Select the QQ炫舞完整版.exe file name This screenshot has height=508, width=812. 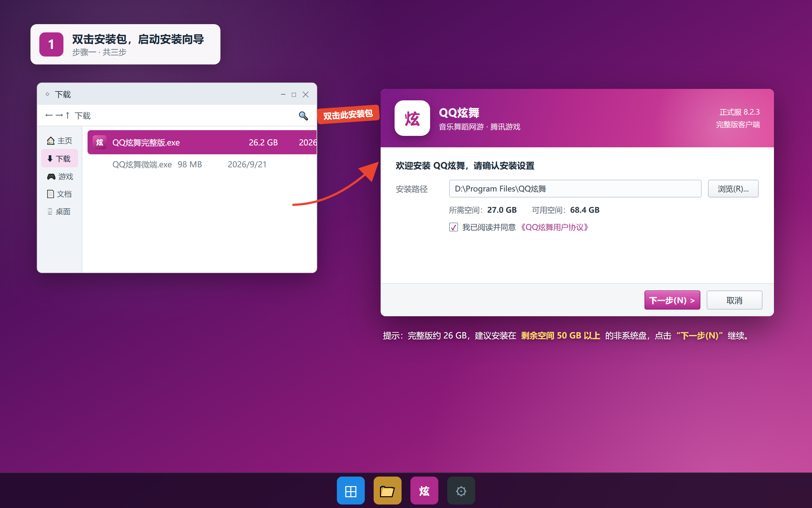click(146, 143)
